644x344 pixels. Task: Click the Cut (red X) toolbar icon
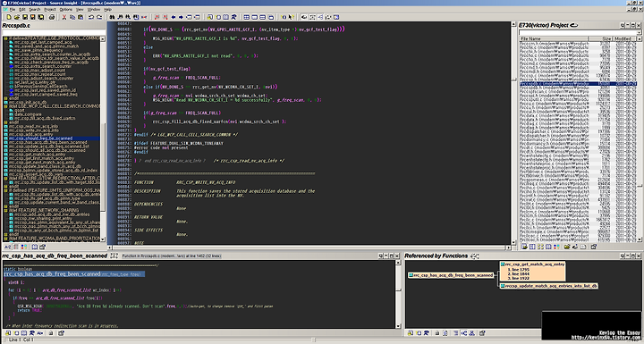point(64,17)
